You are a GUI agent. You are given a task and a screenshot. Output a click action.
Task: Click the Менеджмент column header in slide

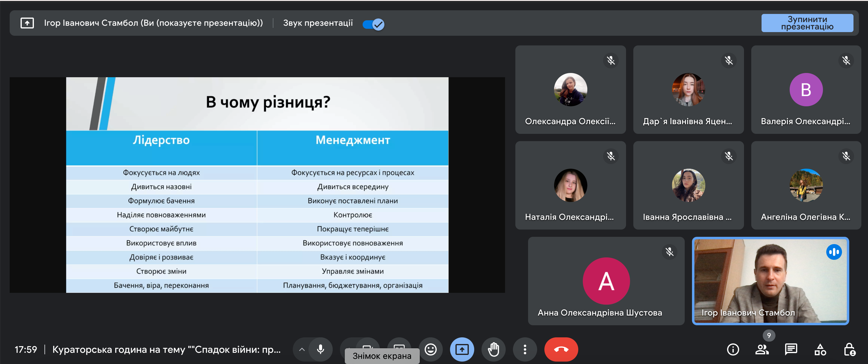tap(352, 140)
